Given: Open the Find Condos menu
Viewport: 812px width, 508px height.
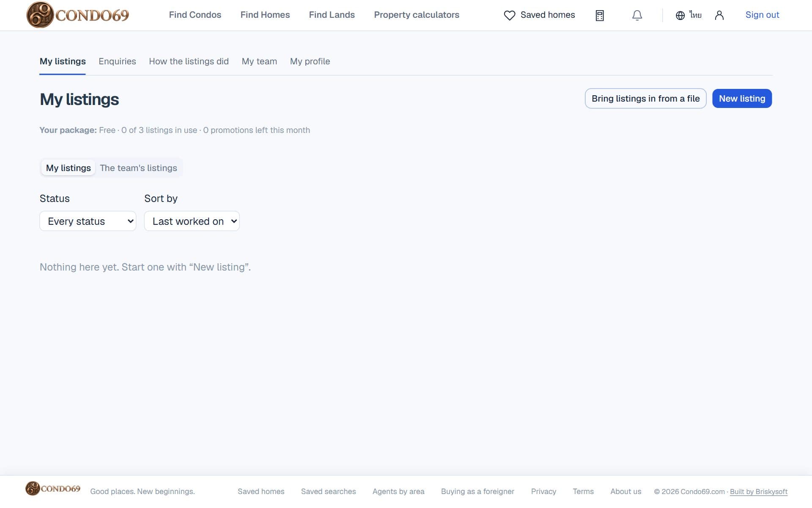Looking at the screenshot, I should pos(195,15).
